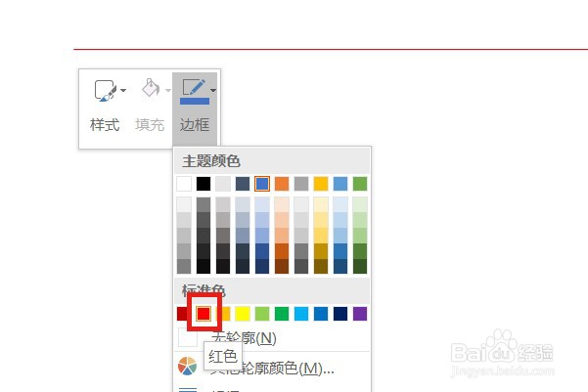This screenshot has height=392, width=588.
Task: Choose the darkest shade in the light blue column
Action: tap(340, 266)
